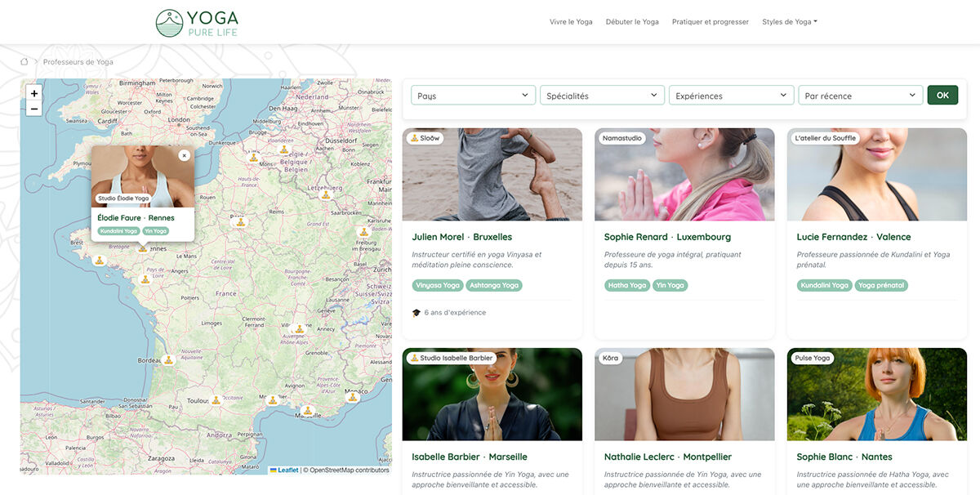Click the yoga pin on Paris
This screenshot has height=495, width=980.
[239, 222]
